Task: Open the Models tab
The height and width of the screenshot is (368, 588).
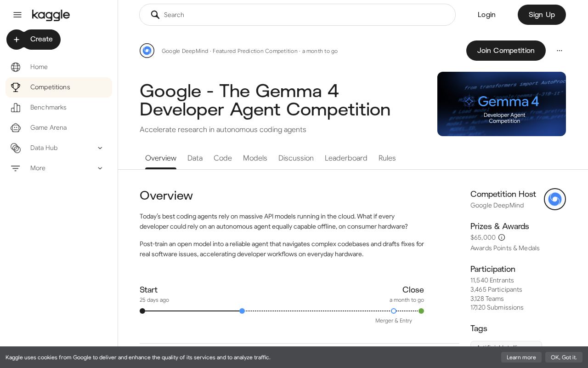Action: click(255, 158)
